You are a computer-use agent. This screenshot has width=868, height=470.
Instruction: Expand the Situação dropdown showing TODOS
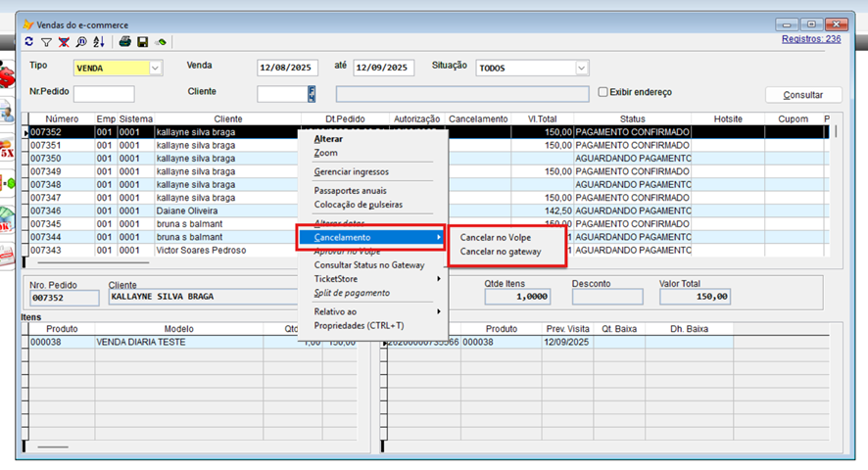pyautogui.click(x=581, y=69)
